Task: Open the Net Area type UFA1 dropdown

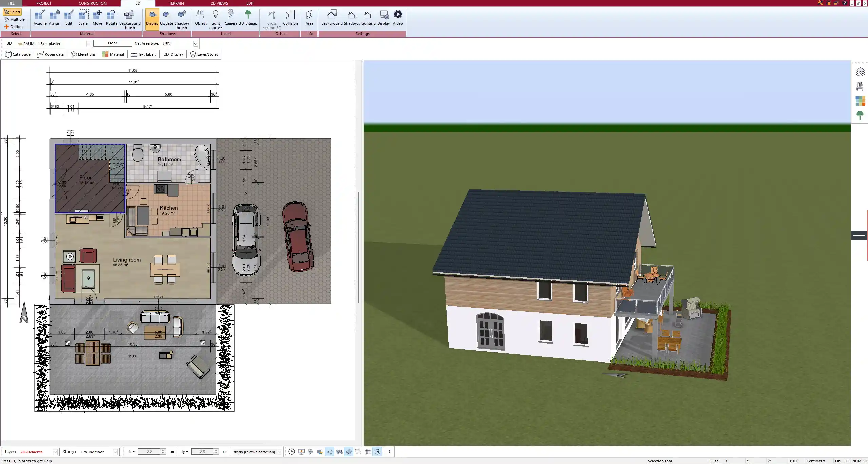Action: [195, 44]
